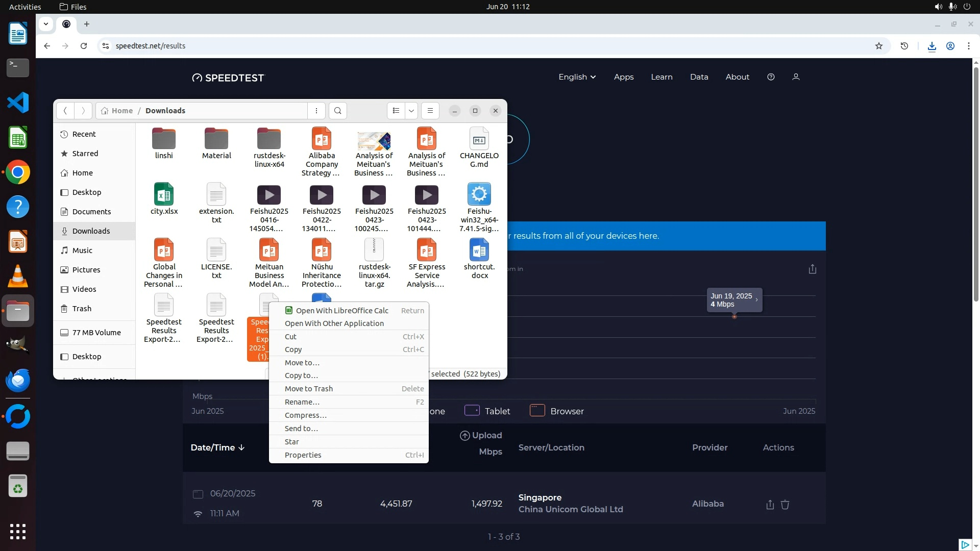Toggle list view in Files header
Screen dimensions: 980x551
(396, 111)
